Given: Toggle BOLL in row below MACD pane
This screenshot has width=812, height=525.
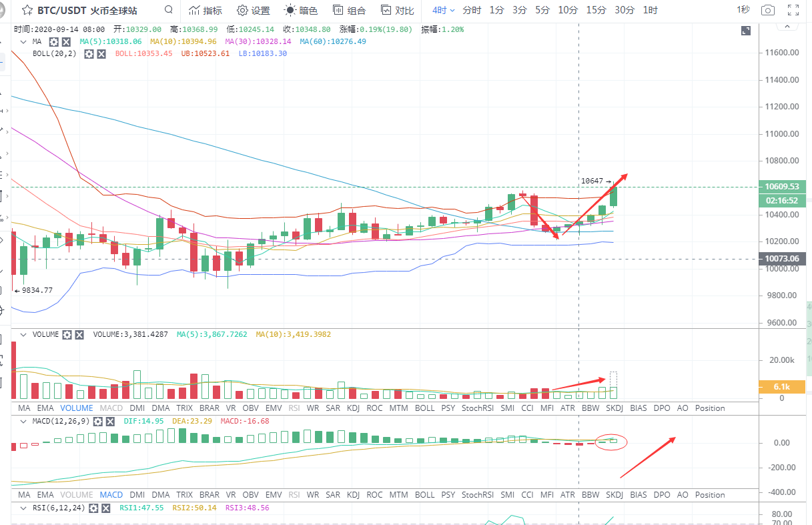Looking at the screenshot, I should [424, 494].
